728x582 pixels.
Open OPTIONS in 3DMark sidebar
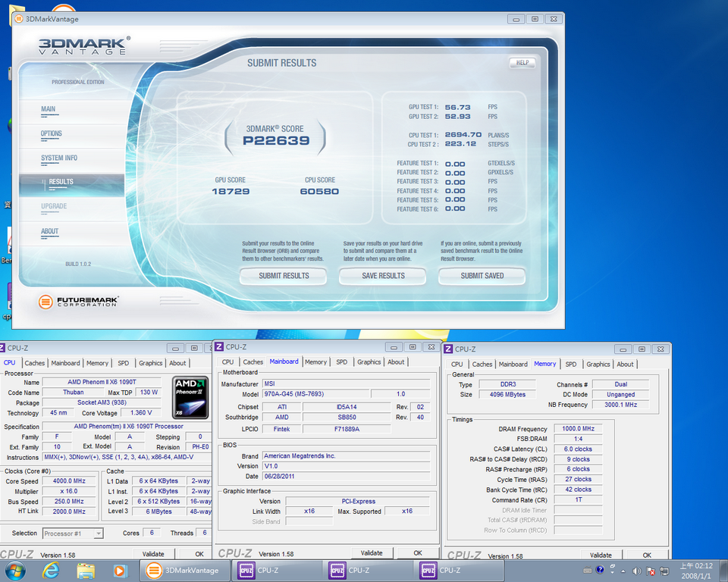[x=51, y=134]
